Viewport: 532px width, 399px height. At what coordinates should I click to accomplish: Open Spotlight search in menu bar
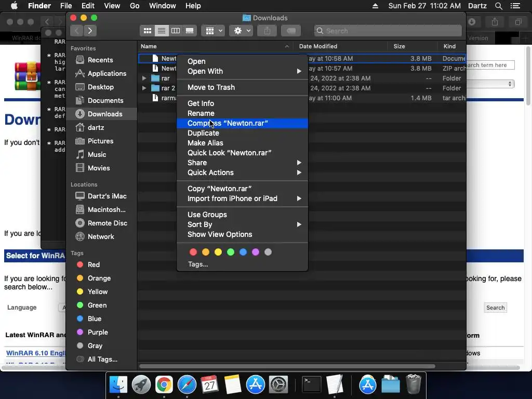pos(498,6)
